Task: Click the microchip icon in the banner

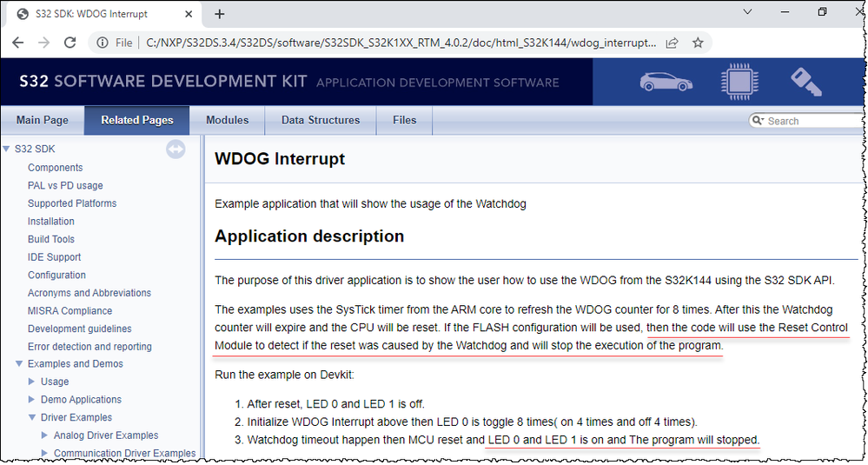Action: [x=739, y=82]
